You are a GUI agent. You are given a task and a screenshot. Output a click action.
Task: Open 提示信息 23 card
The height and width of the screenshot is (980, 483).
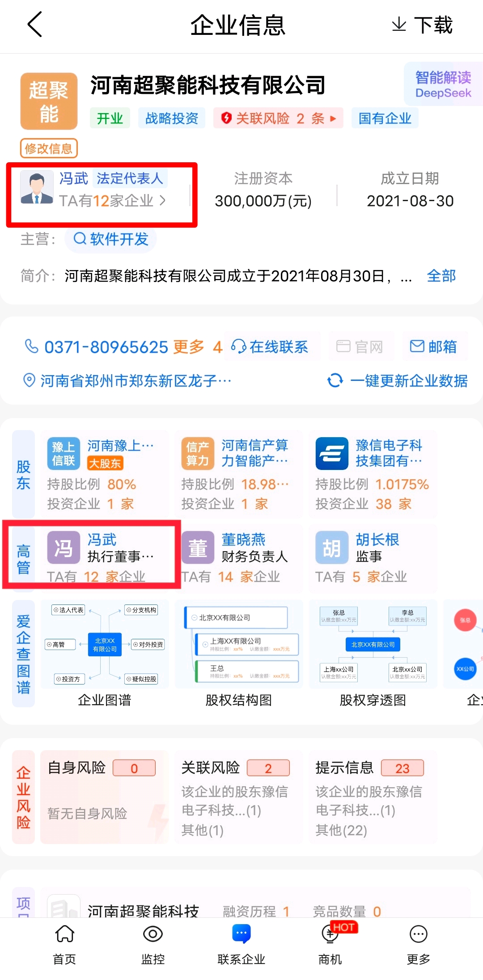[373, 797]
